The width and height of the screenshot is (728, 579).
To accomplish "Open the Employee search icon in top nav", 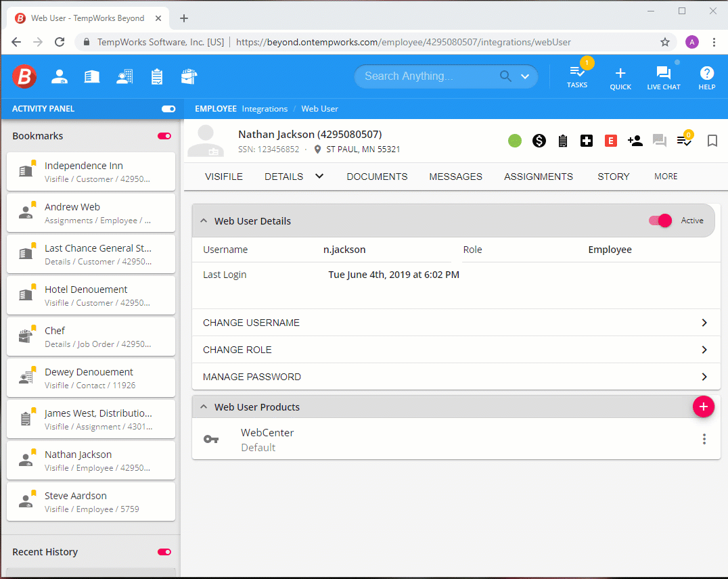I will click(60, 76).
